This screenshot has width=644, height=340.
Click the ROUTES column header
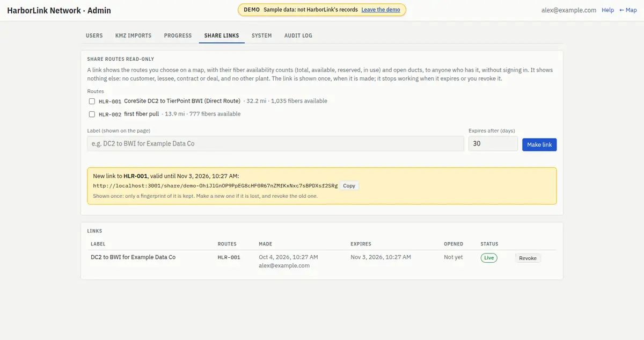click(x=227, y=244)
